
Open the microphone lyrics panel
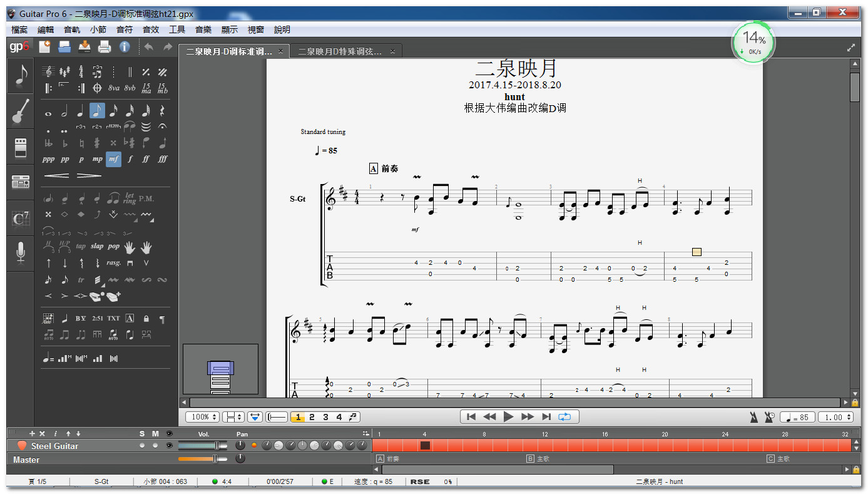[21, 252]
